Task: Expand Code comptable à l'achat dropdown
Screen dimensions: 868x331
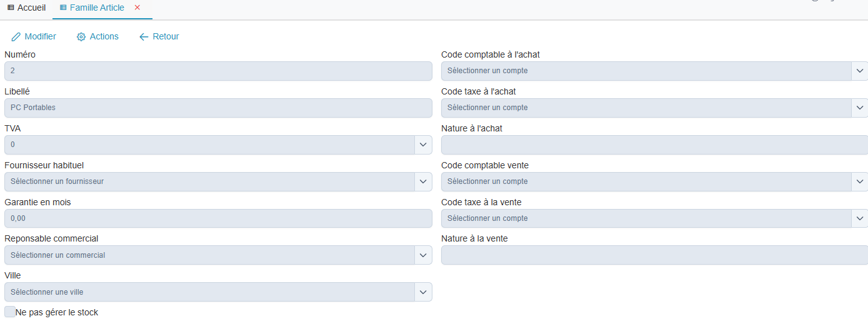Action: click(x=859, y=71)
